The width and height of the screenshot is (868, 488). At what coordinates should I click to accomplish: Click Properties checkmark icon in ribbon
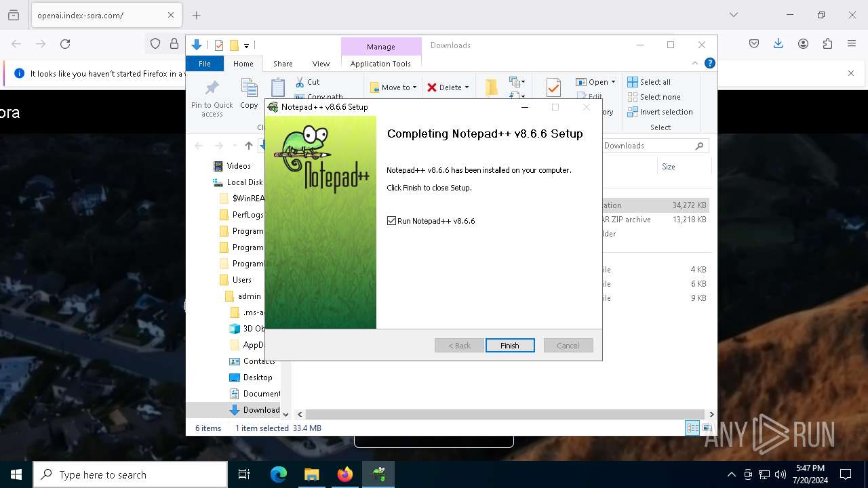(x=553, y=87)
